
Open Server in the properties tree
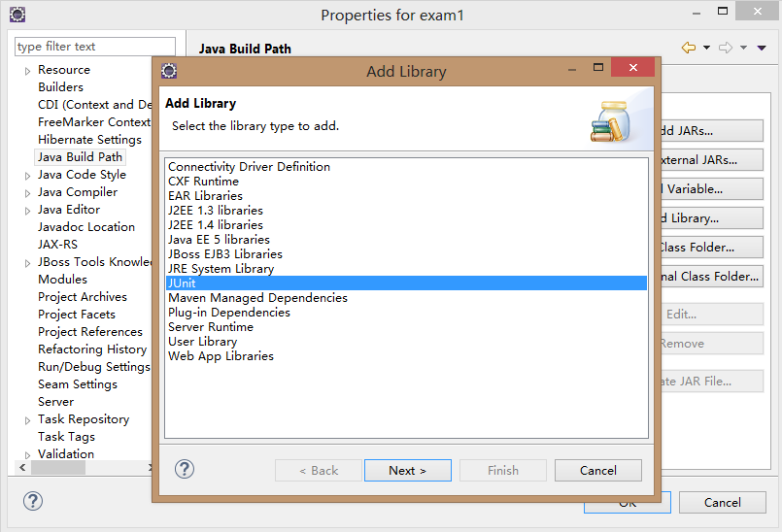click(56, 401)
